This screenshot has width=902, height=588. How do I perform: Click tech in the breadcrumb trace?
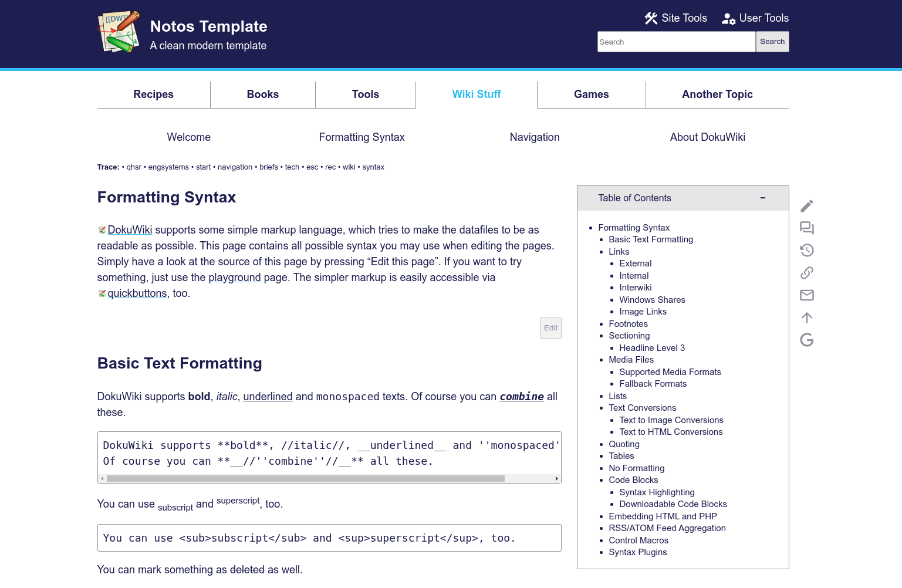(292, 167)
